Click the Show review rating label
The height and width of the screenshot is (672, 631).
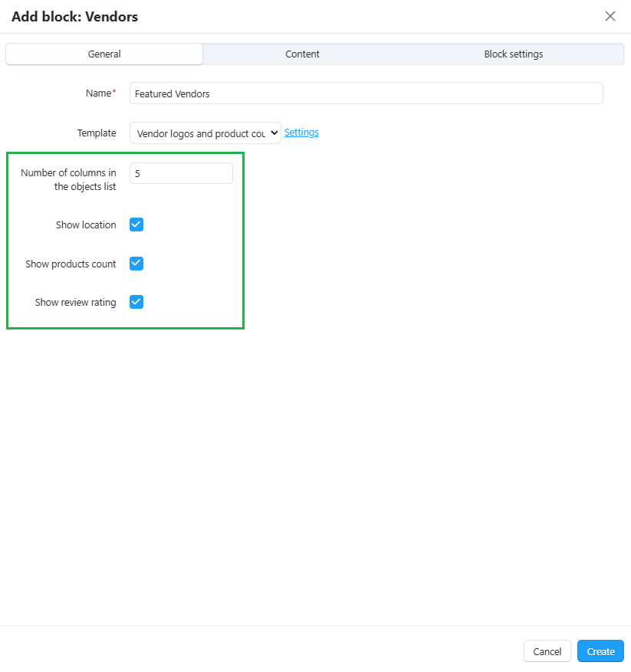pos(75,303)
